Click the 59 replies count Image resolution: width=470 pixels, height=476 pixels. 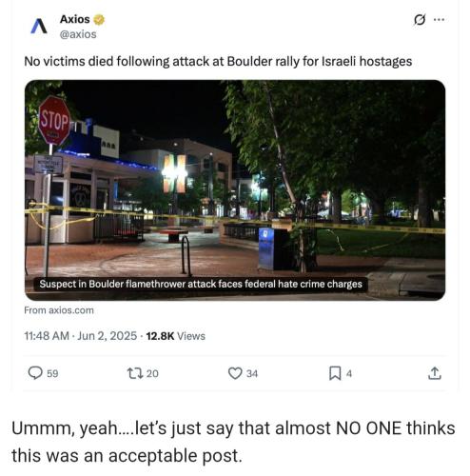pos(52,373)
